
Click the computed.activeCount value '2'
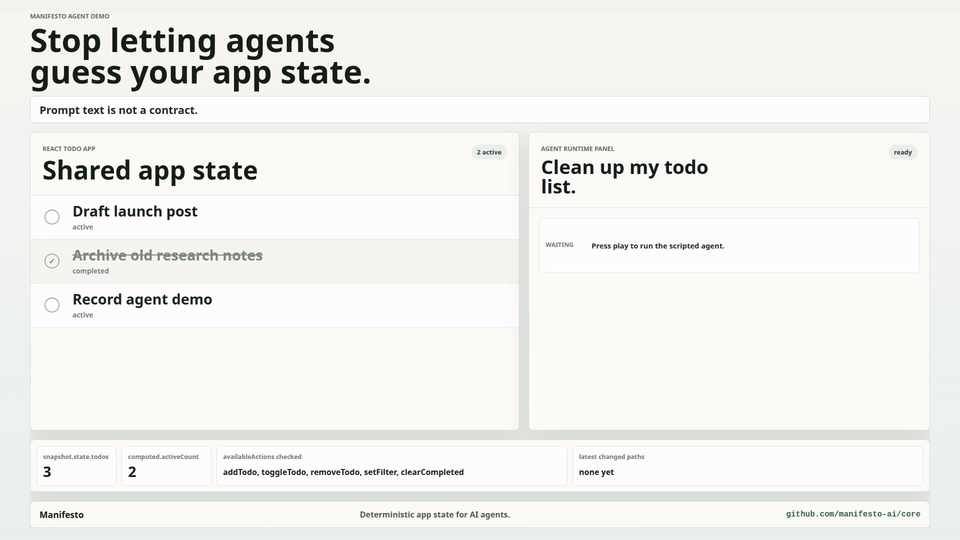tap(132, 472)
